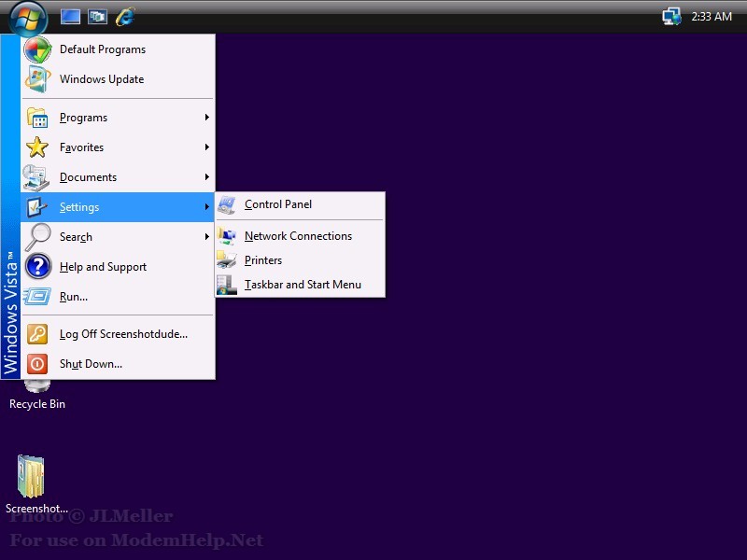Click the Run icon

[36, 297]
